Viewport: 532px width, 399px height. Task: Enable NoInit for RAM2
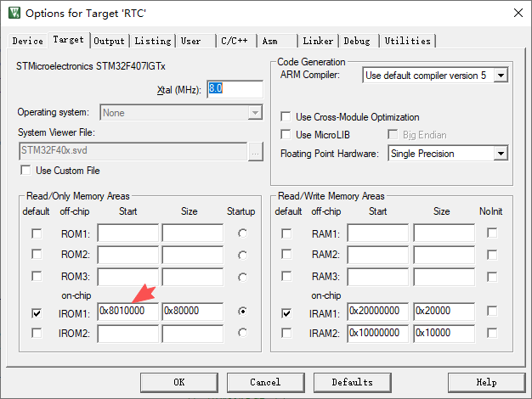(492, 255)
